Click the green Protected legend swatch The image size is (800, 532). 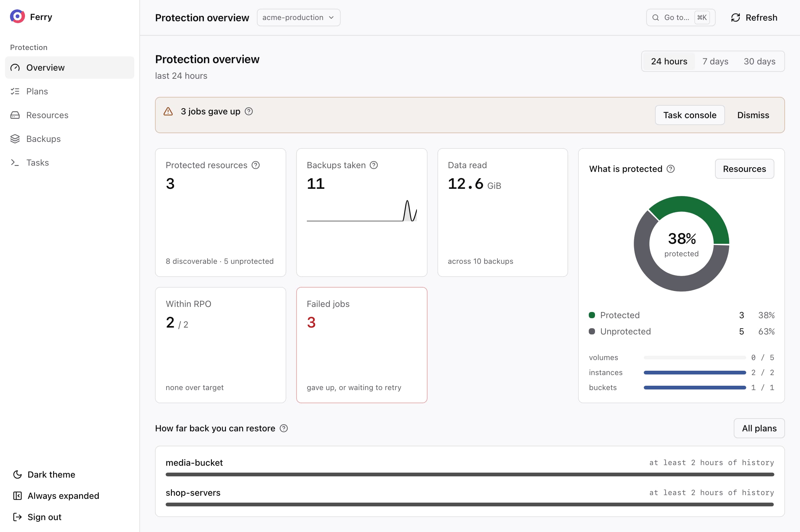point(592,315)
